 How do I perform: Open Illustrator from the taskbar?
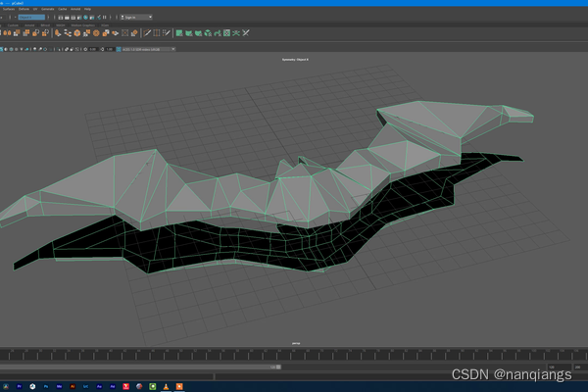point(73,386)
